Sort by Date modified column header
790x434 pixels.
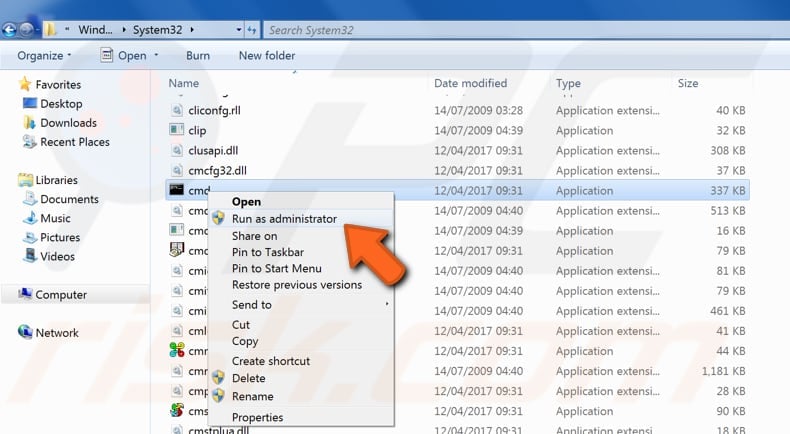click(471, 83)
